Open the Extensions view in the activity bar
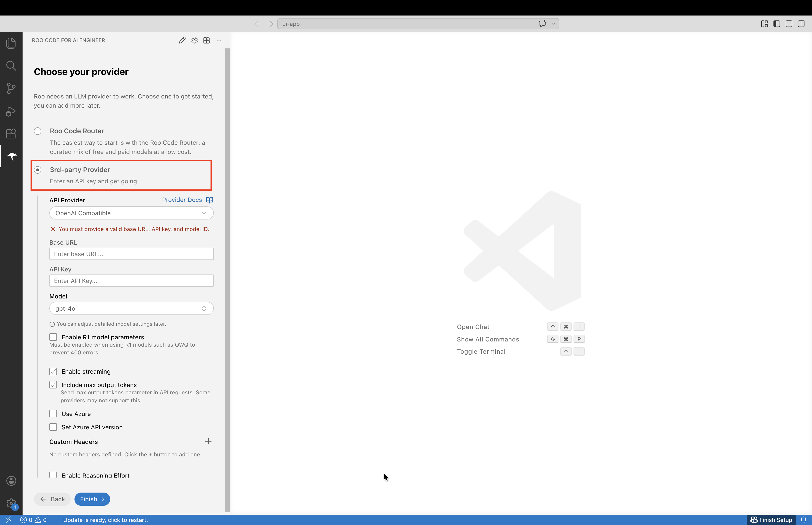Viewport: 812px width, 525px height. point(11,134)
